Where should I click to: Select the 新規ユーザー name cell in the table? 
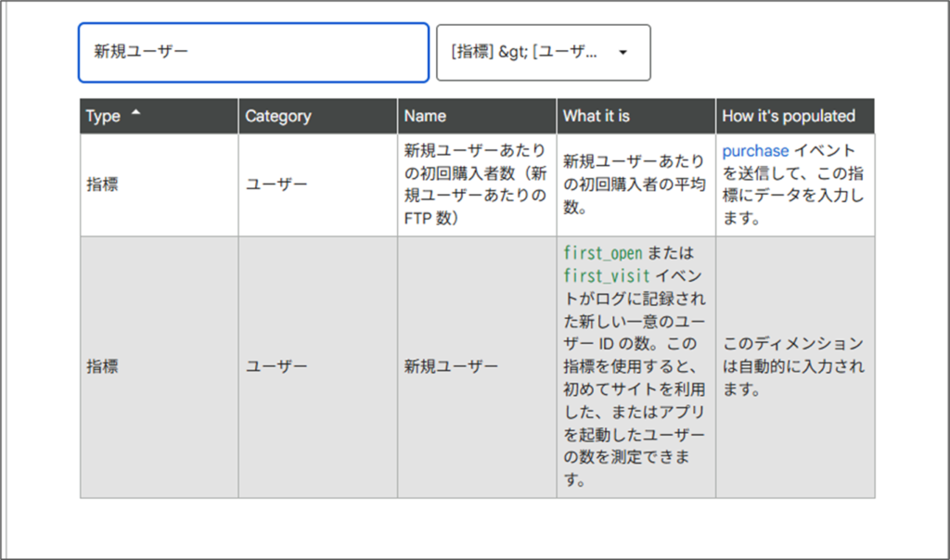451,366
